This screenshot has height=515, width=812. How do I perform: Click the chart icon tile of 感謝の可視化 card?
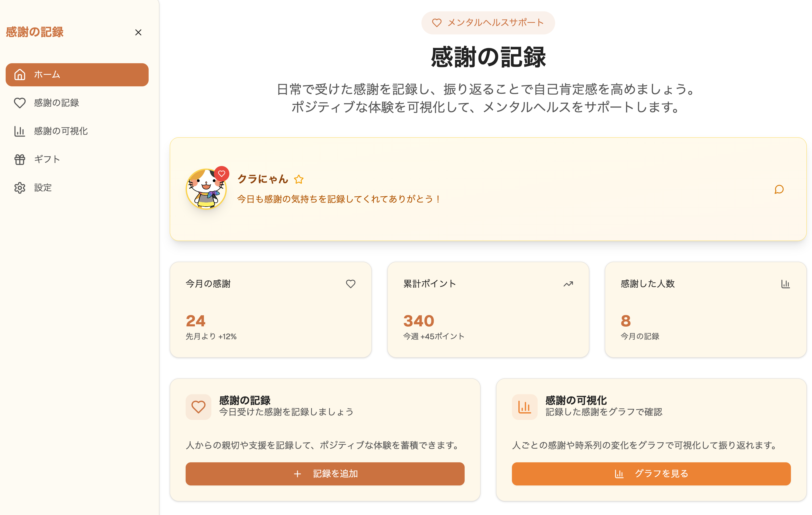click(x=524, y=407)
